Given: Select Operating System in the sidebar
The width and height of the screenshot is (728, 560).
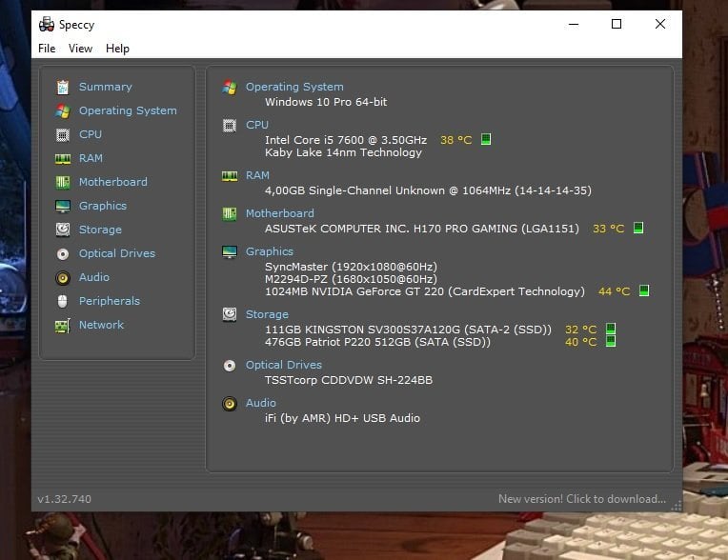Looking at the screenshot, I should pos(128,110).
